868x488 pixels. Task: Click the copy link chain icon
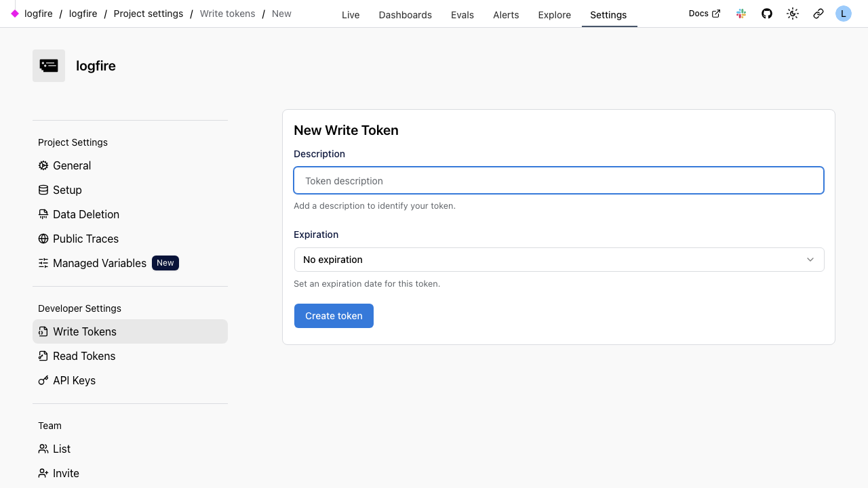coord(818,14)
